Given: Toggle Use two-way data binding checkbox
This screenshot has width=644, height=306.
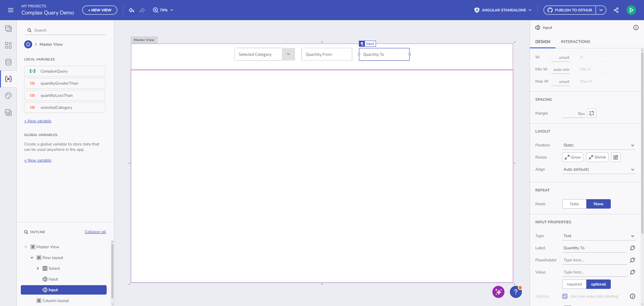Looking at the screenshot, I should (x=565, y=296).
